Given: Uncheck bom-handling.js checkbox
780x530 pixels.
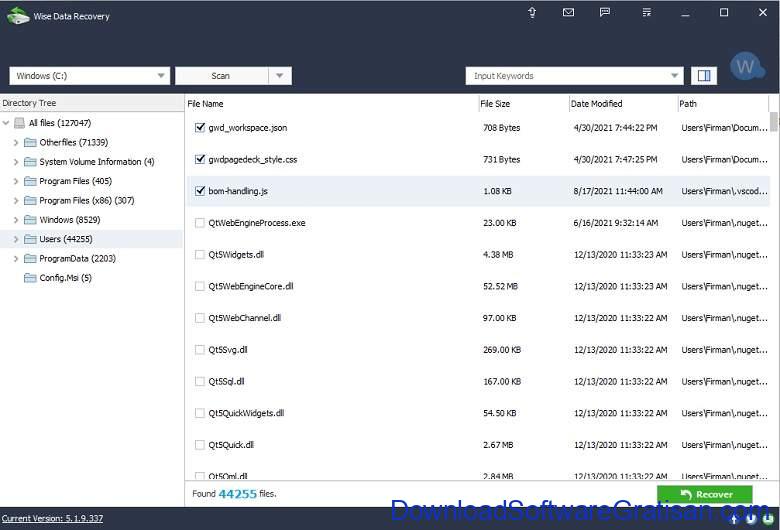Looking at the screenshot, I should (x=200, y=191).
